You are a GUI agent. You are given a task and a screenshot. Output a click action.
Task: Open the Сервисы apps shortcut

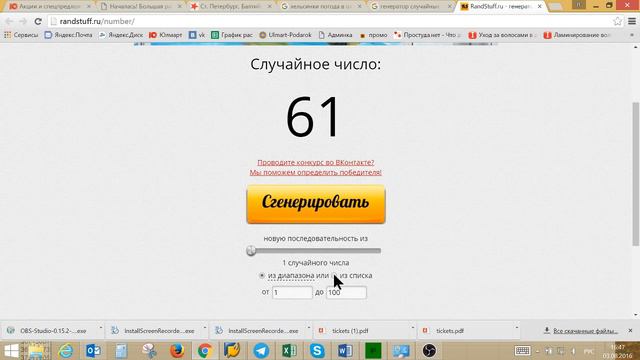coord(21,35)
